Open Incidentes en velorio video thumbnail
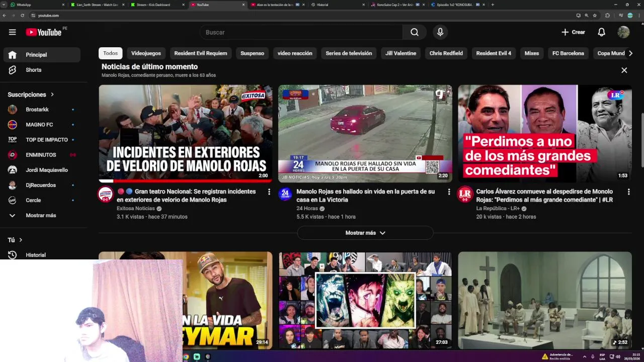The width and height of the screenshot is (644, 362). tap(185, 133)
